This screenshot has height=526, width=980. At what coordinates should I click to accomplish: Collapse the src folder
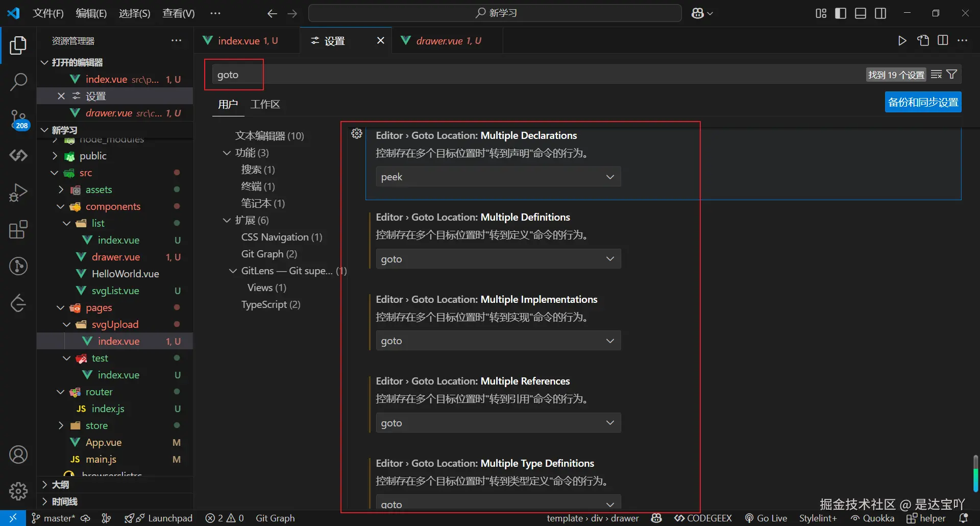click(54, 173)
